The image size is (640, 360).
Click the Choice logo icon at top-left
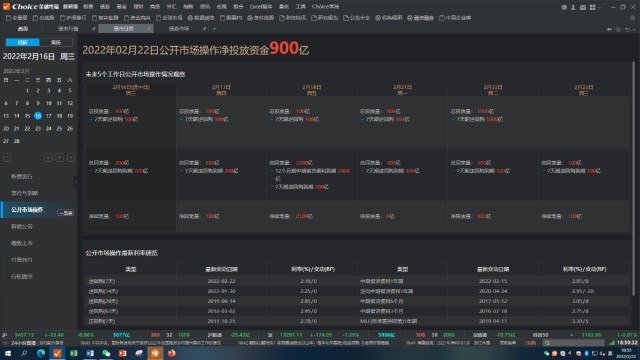(6, 6)
